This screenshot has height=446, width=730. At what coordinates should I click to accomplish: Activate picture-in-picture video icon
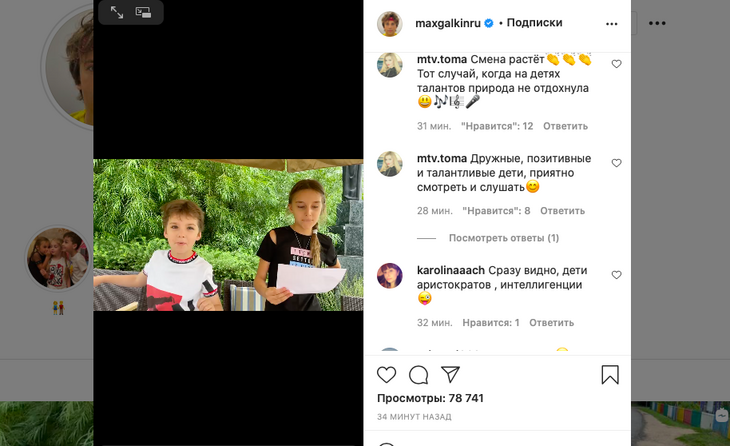click(x=143, y=12)
